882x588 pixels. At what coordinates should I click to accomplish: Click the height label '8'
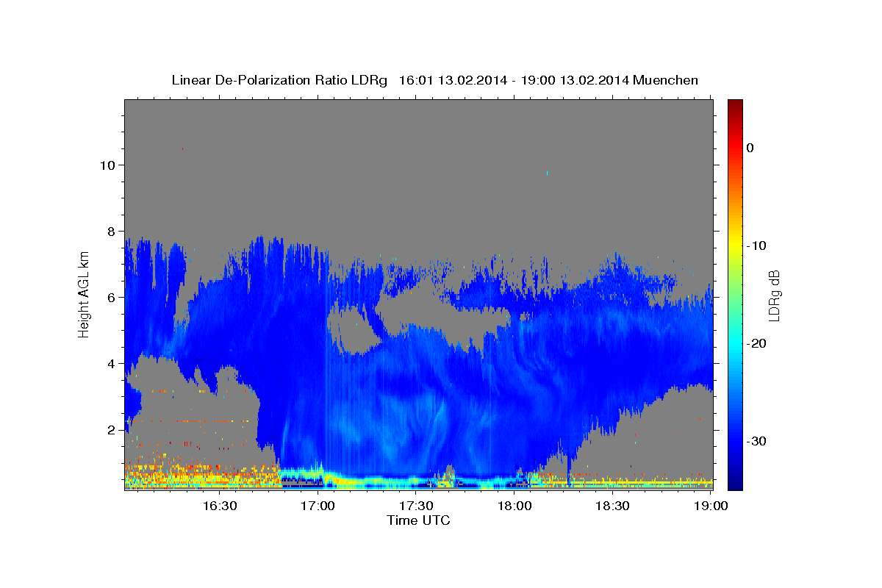click(112, 232)
